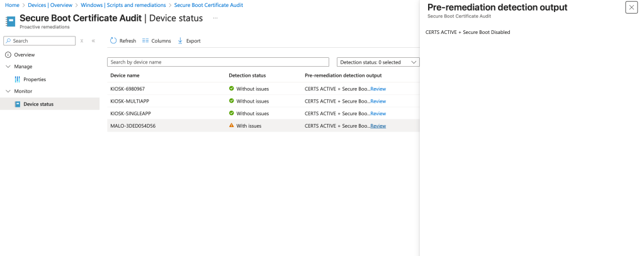The width and height of the screenshot is (644, 256).
Task: Go to Home breadcrumb
Action: click(11, 5)
